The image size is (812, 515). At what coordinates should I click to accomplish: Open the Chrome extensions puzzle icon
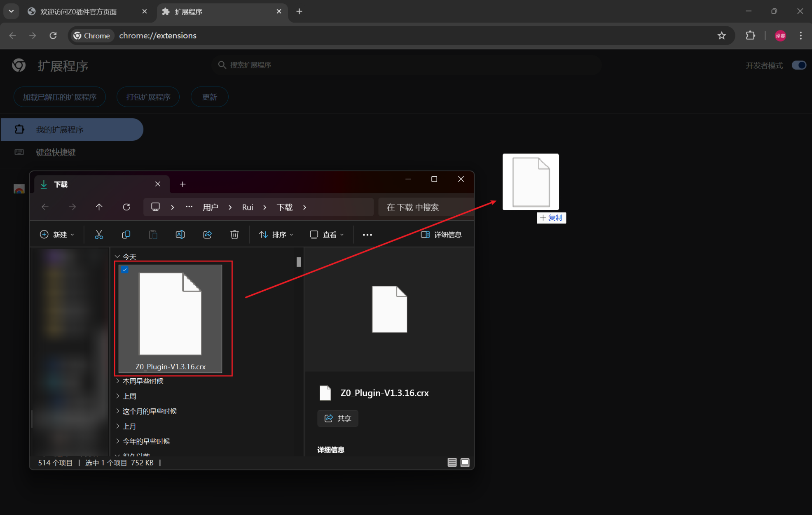click(x=750, y=35)
